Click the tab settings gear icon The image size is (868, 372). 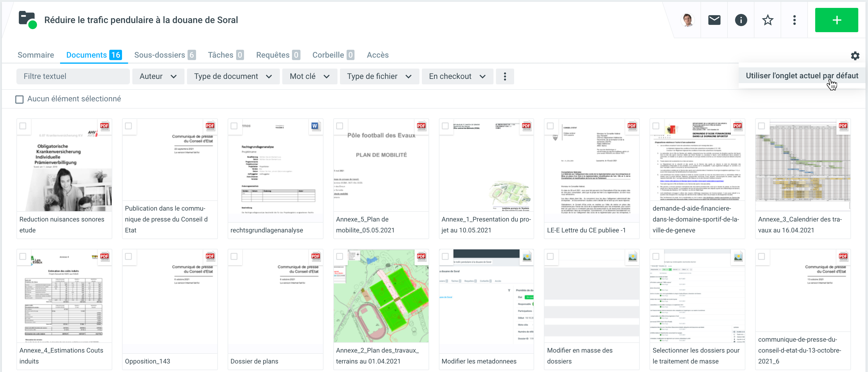[855, 56]
